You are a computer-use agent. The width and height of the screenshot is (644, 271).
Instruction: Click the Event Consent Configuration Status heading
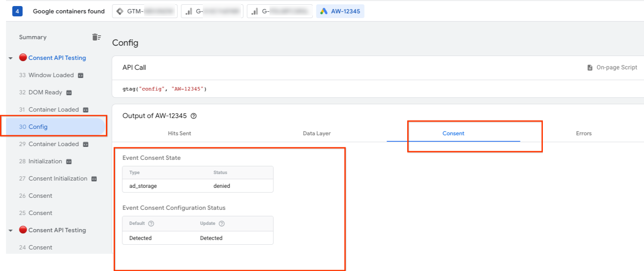(x=174, y=208)
